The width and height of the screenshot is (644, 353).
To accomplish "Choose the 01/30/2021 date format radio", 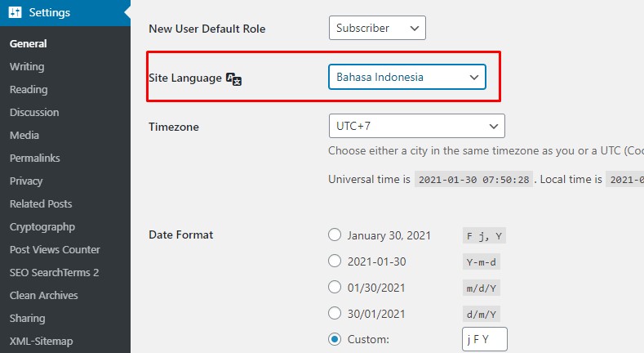I will (x=335, y=287).
